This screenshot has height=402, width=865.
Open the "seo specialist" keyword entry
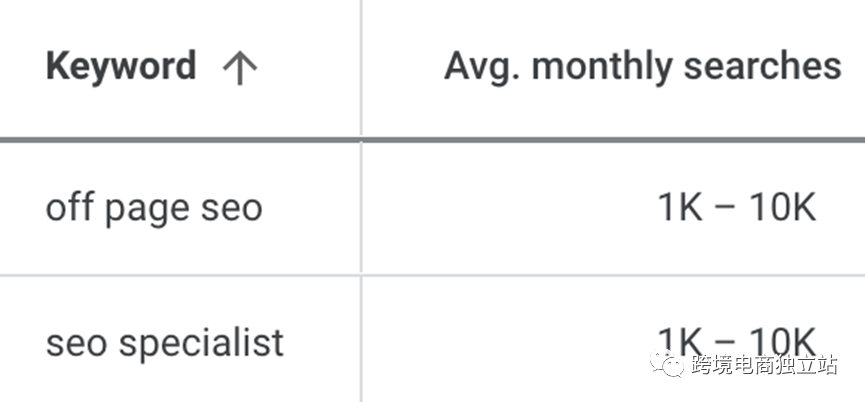click(x=165, y=343)
